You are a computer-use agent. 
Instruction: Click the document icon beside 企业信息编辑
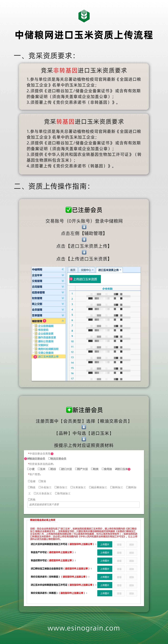pos(36,326)
